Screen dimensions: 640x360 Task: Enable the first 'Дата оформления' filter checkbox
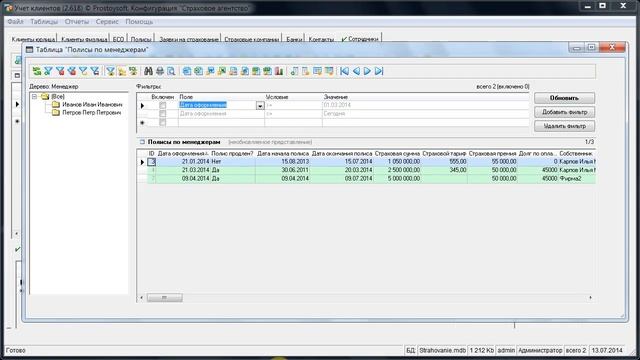click(162, 105)
